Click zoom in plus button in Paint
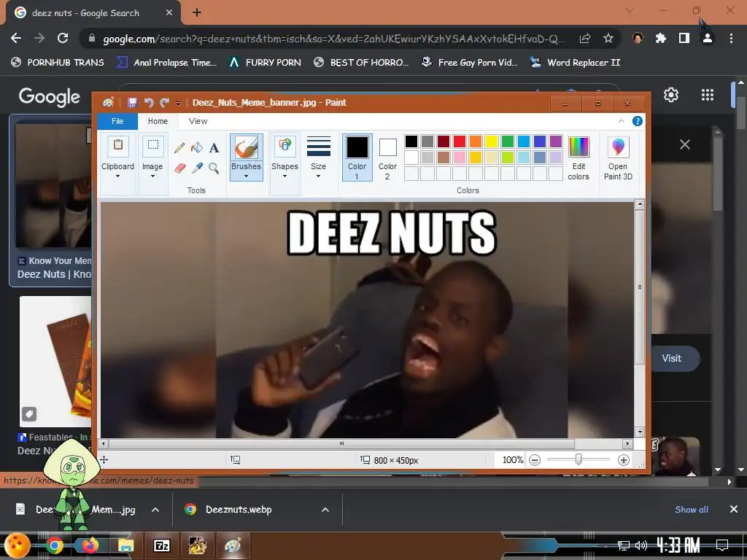Screen dimensions: 747x560 click(x=623, y=460)
